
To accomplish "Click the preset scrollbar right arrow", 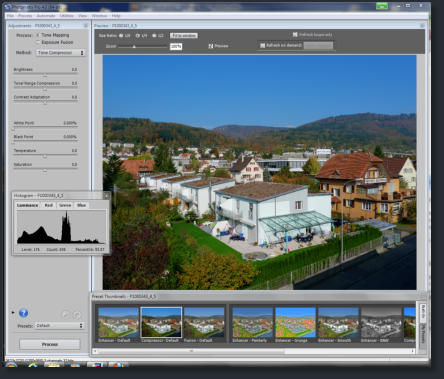I will point(413,351).
